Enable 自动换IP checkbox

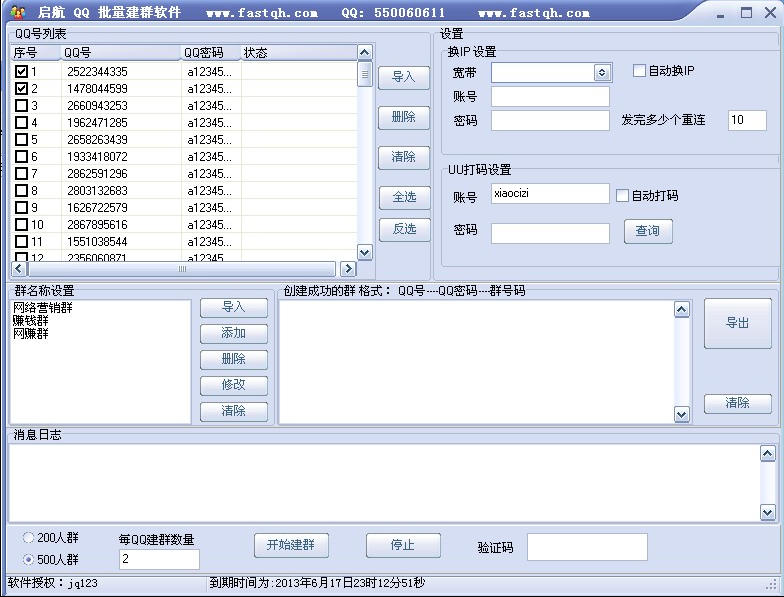[639, 70]
